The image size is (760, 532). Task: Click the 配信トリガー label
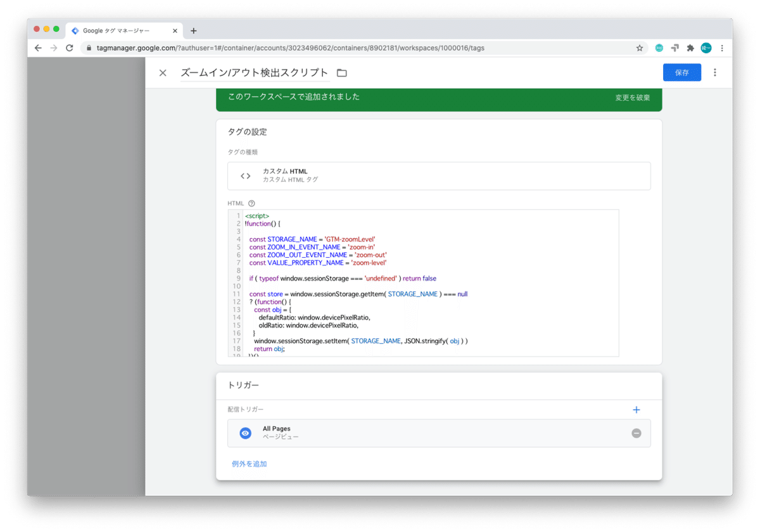(246, 410)
